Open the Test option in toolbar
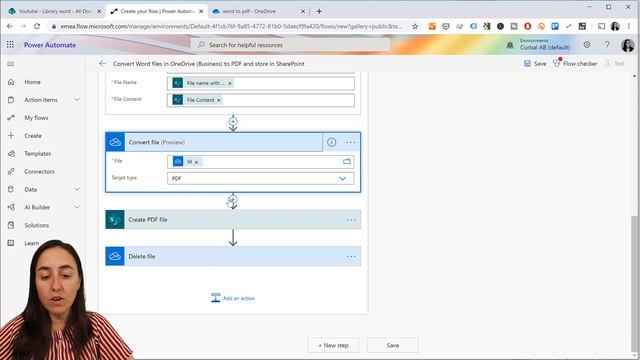The height and width of the screenshot is (360, 640). click(x=615, y=64)
